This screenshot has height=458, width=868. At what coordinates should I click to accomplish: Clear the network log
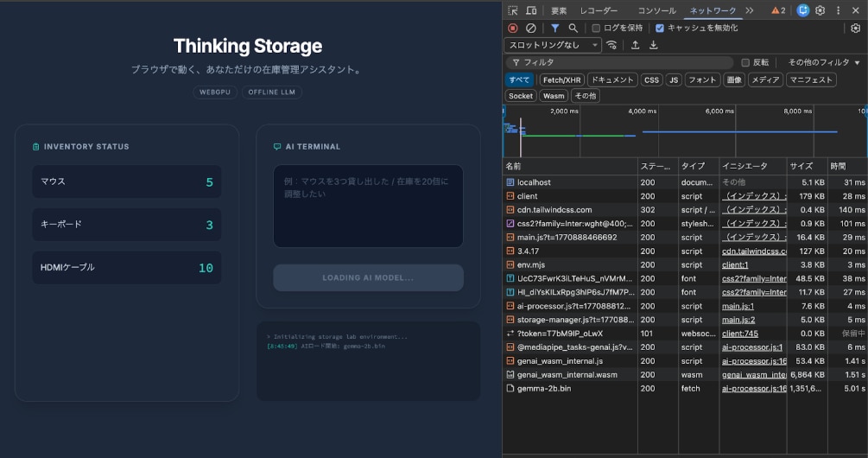tap(531, 28)
